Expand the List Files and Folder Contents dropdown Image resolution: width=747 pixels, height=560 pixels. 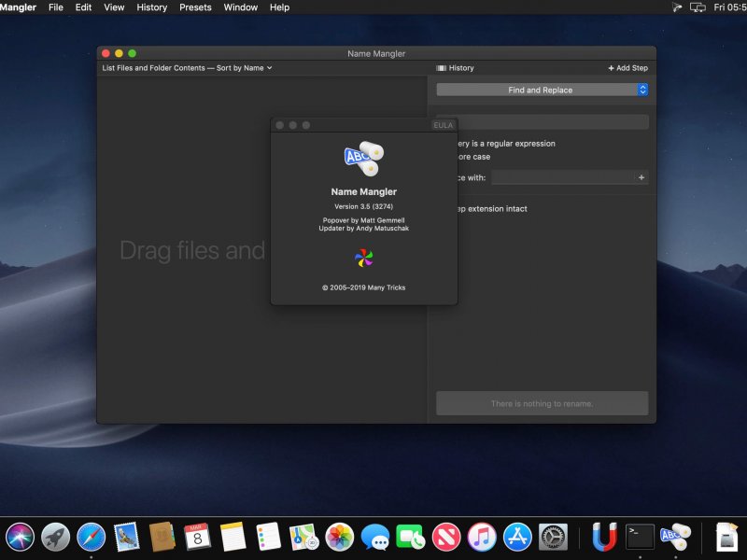coord(187,68)
